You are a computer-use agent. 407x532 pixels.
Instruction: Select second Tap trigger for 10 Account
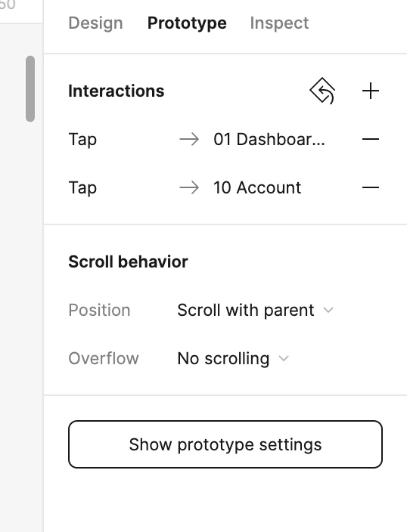pyautogui.click(x=82, y=187)
